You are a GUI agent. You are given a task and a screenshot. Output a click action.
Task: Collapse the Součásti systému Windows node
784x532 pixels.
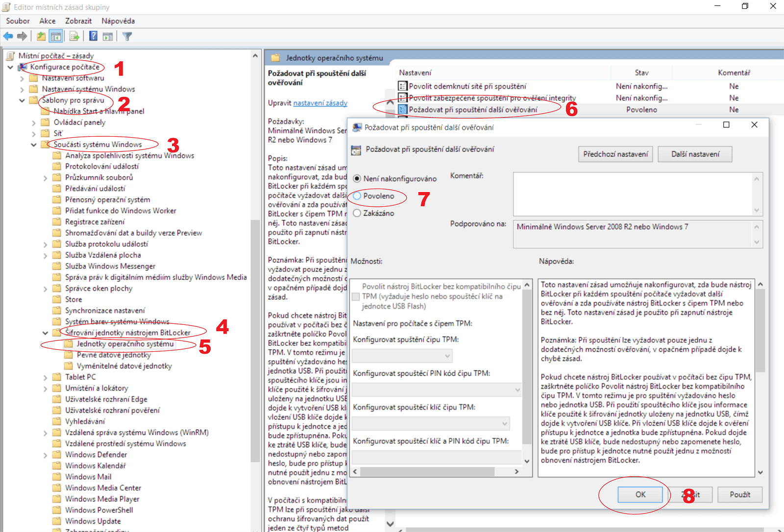(x=34, y=145)
